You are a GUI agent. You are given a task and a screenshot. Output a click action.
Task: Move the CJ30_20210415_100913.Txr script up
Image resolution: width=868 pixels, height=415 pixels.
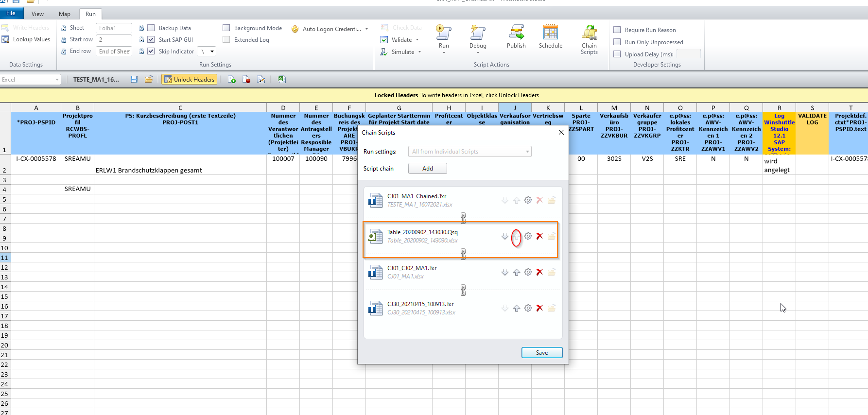[x=517, y=308]
